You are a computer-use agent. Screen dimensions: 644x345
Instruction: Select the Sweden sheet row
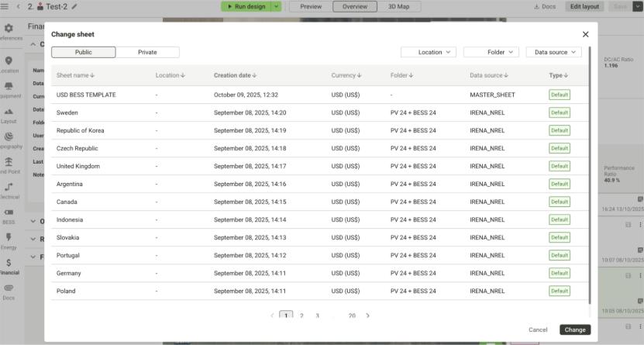pos(319,112)
